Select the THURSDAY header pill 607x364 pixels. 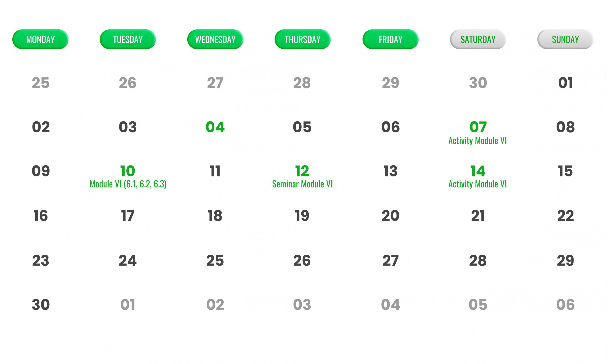tap(303, 39)
